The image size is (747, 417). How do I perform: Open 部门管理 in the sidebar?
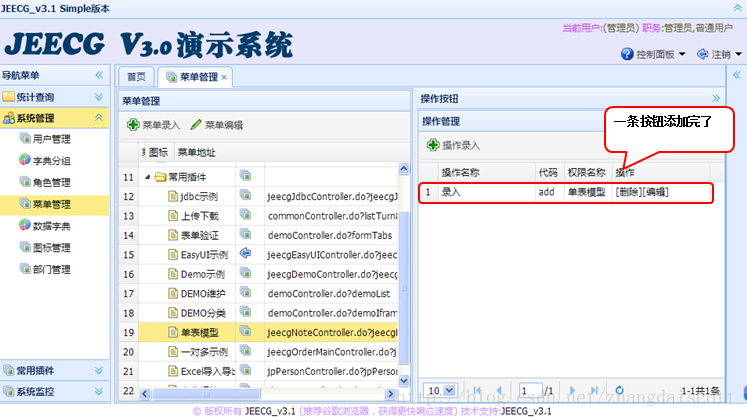(x=51, y=269)
